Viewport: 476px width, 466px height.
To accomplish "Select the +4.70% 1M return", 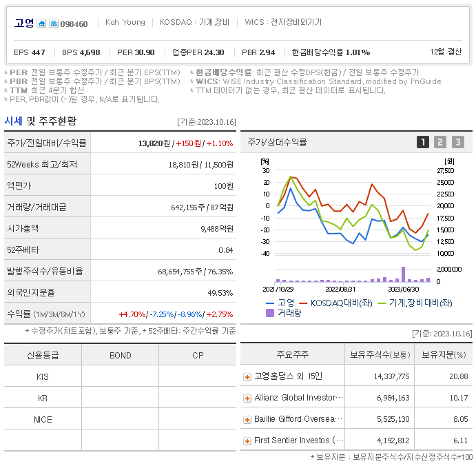I will pyautogui.click(x=132, y=314).
